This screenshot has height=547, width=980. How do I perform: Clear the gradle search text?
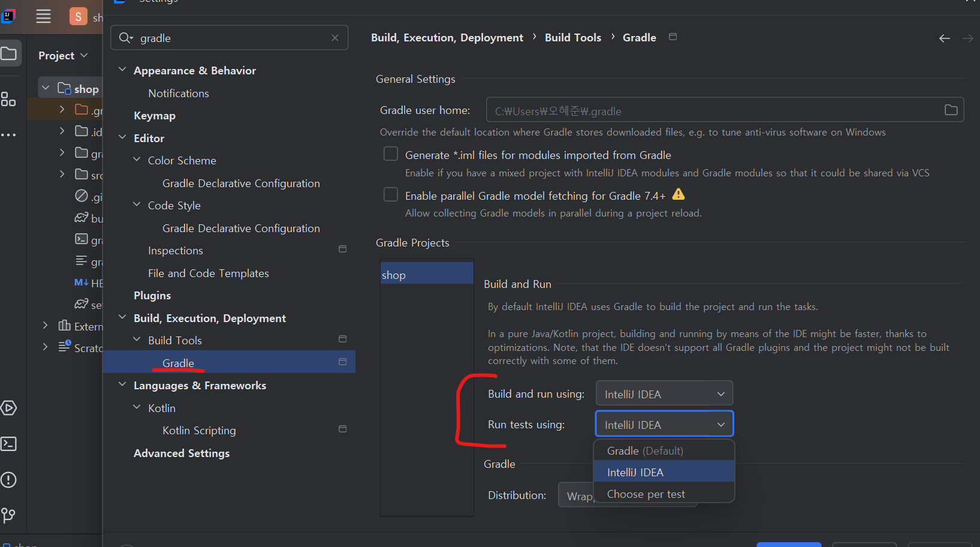click(x=335, y=38)
